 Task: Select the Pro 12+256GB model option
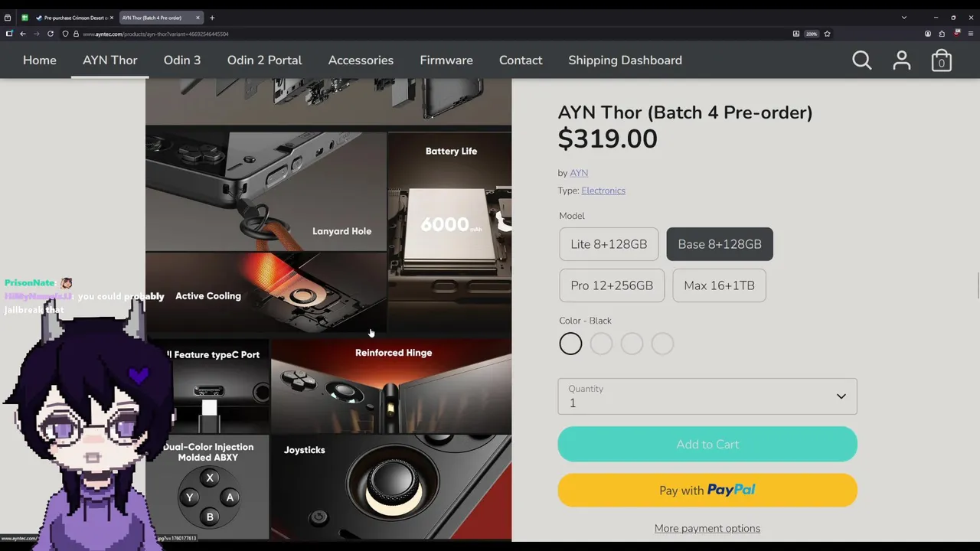pyautogui.click(x=612, y=285)
